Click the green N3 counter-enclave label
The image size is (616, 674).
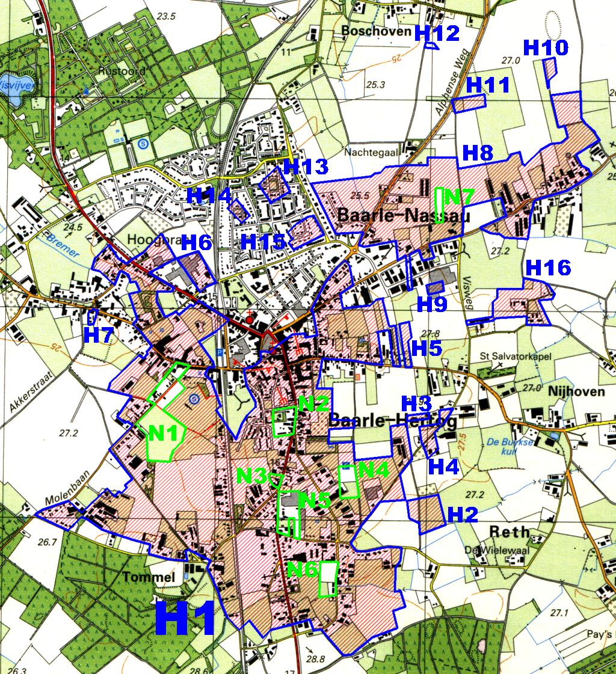coord(251,476)
